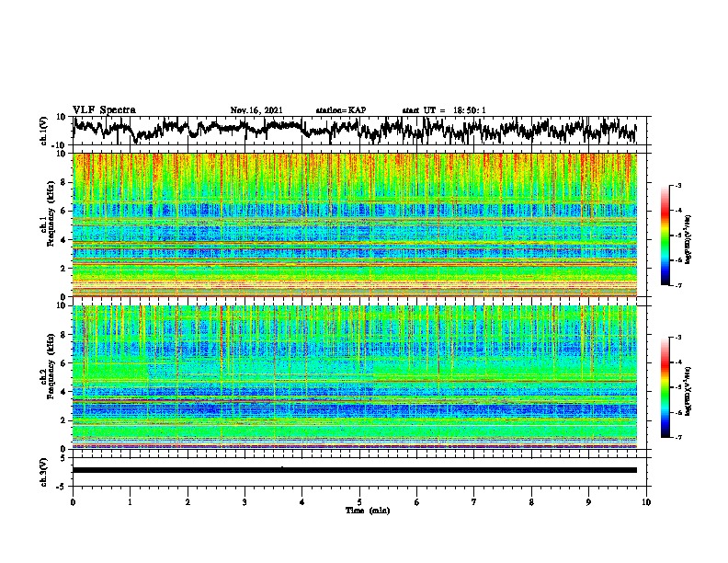The image size is (728, 563).
Task: Click the time axis tick label '10'
Action: coord(646,502)
